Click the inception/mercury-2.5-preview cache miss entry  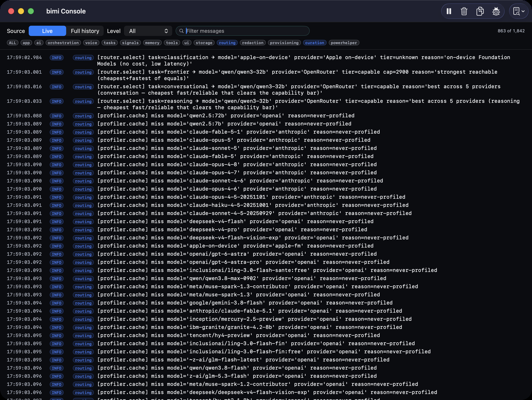(266, 319)
